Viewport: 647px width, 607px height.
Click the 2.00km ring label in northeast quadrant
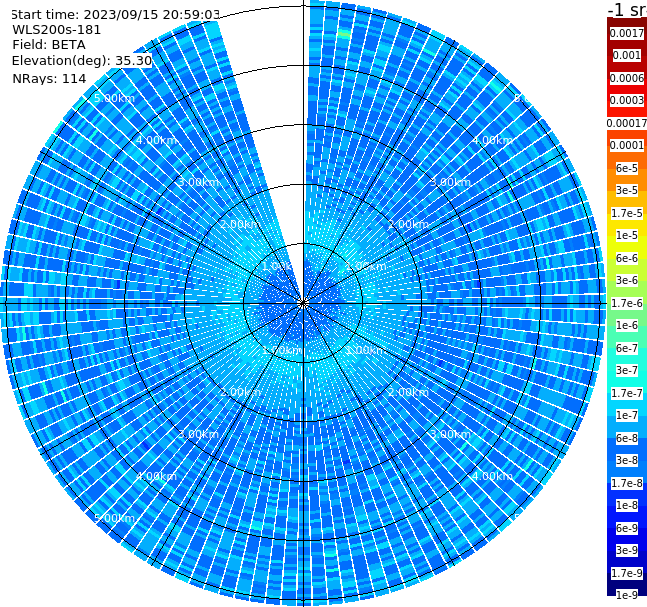tap(408, 224)
